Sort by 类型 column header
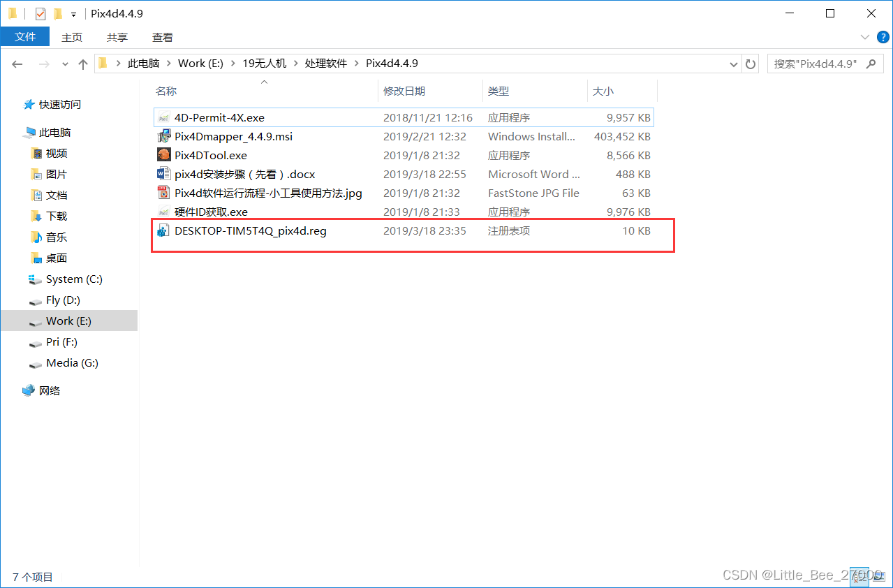This screenshot has width=893, height=588. [x=499, y=91]
